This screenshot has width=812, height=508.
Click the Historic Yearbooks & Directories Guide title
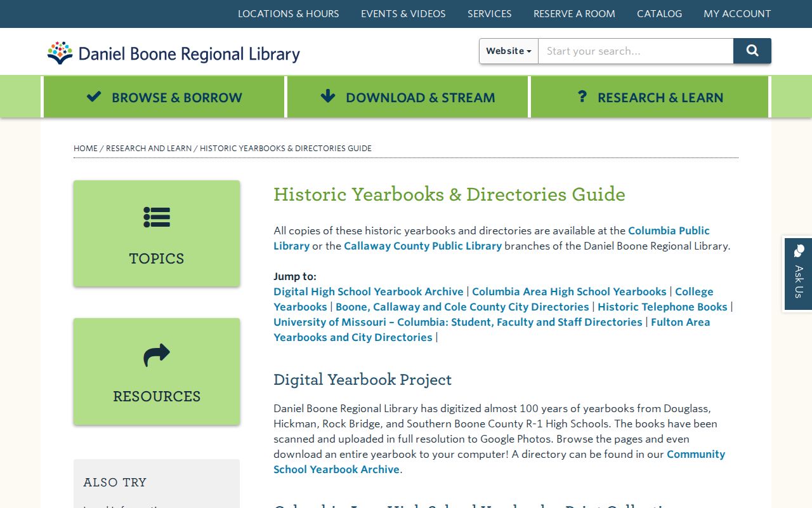449,194
